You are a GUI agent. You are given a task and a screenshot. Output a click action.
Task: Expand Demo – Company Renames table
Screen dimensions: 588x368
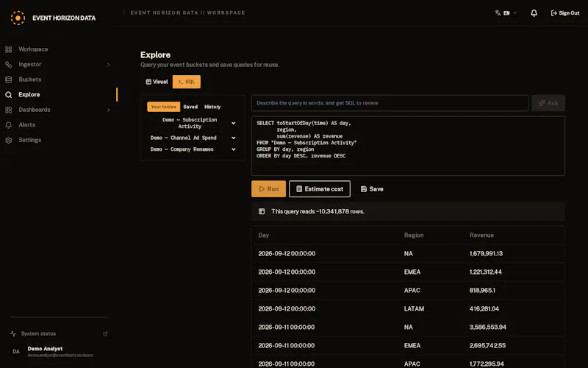point(233,149)
